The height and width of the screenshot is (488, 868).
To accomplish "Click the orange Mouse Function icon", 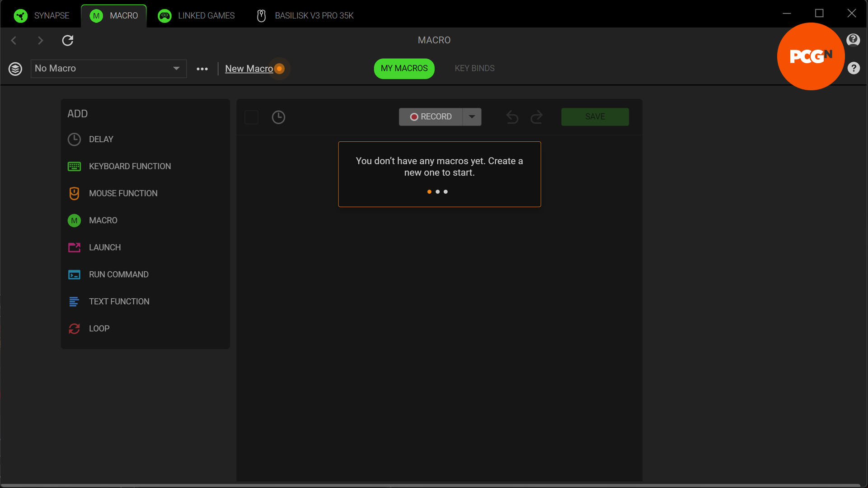I will coord(74,194).
